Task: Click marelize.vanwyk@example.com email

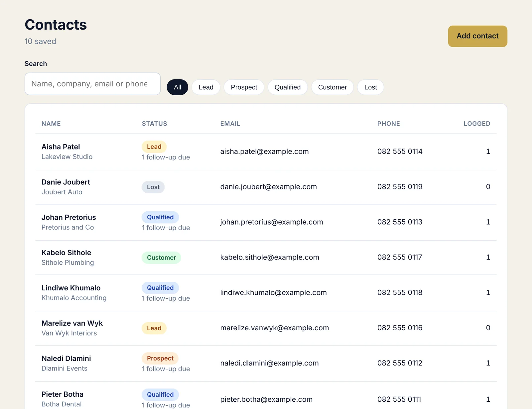Action: click(x=275, y=328)
